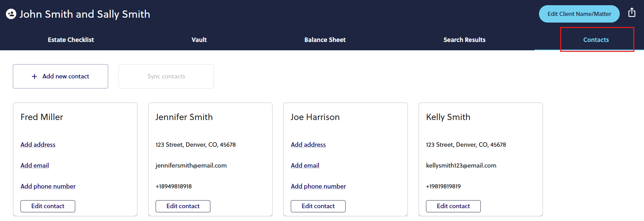Click the Add new contact button
The height and width of the screenshot is (221, 644).
tap(60, 76)
